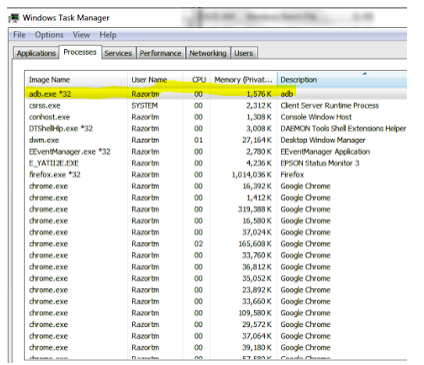The height and width of the screenshot is (365, 424).
Task: Sort by Image Name column header
Action: (x=77, y=80)
